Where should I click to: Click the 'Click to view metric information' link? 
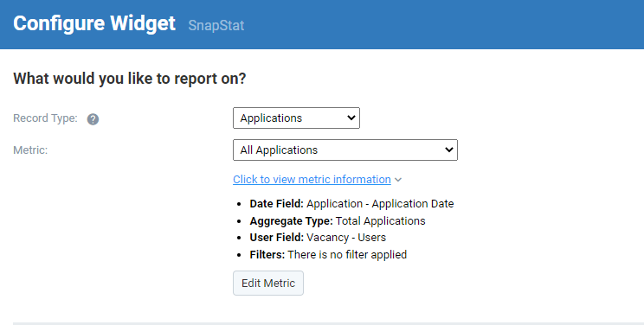pos(312,179)
